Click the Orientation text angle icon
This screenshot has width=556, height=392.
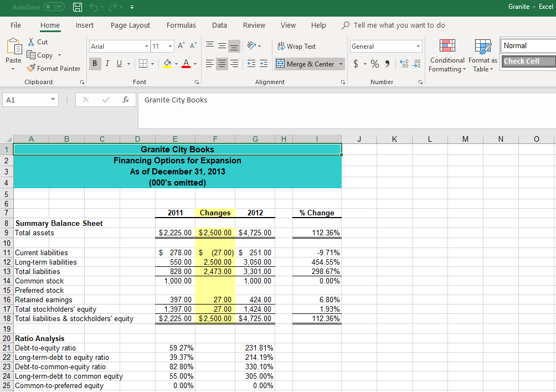251,46
